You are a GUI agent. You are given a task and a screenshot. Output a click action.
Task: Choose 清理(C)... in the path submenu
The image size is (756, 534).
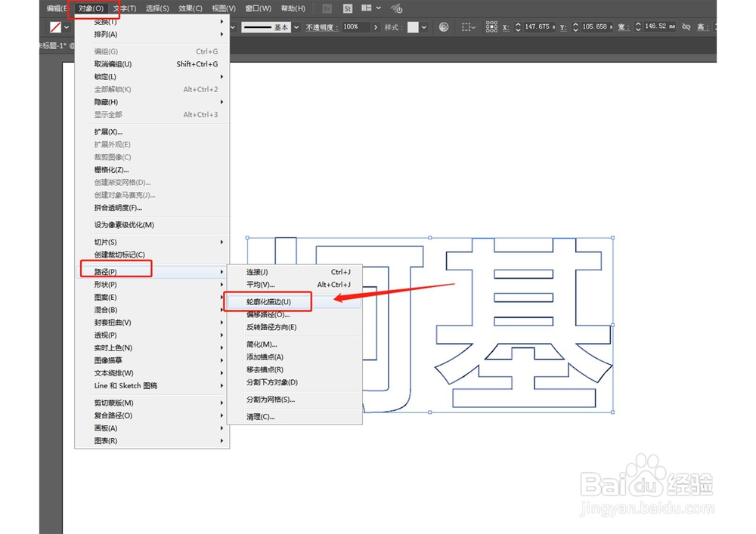click(295, 417)
